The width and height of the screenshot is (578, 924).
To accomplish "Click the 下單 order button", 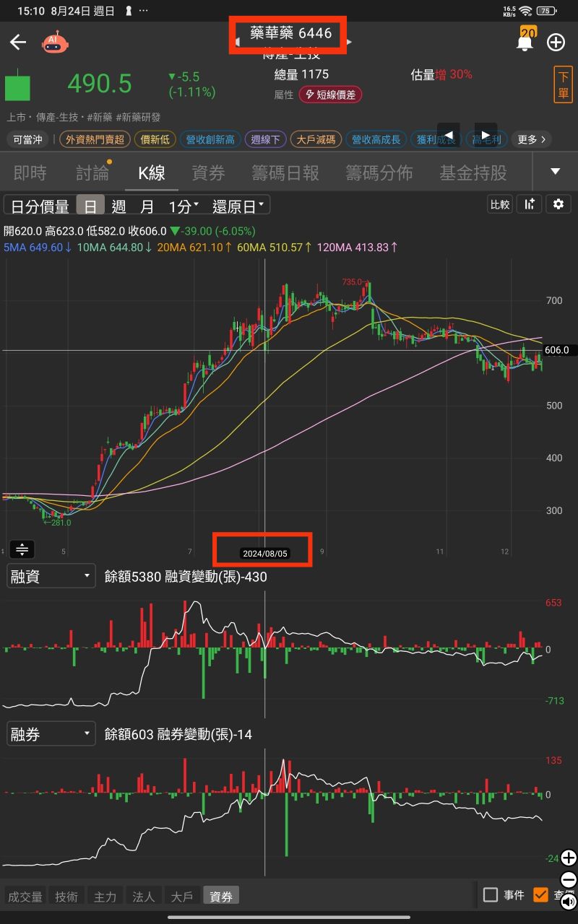I will (564, 85).
